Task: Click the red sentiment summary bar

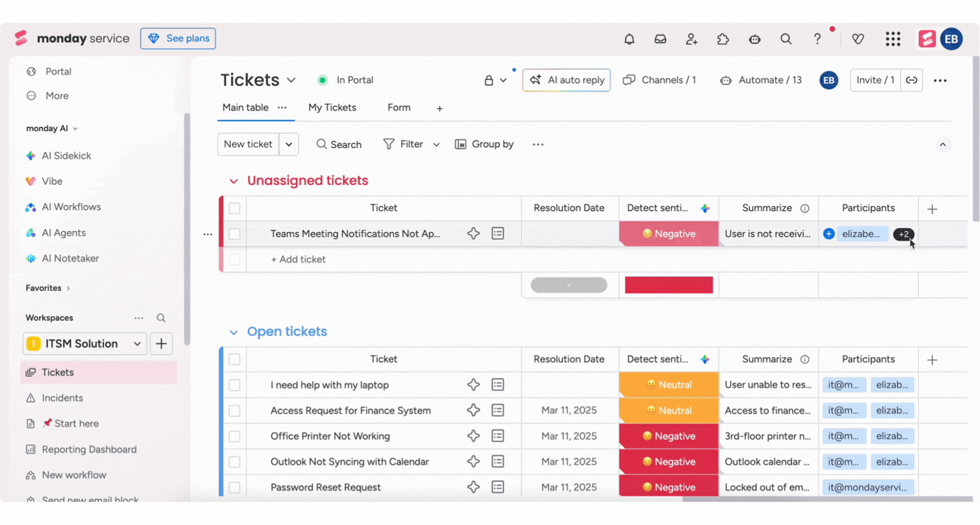Action: pos(669,285)
